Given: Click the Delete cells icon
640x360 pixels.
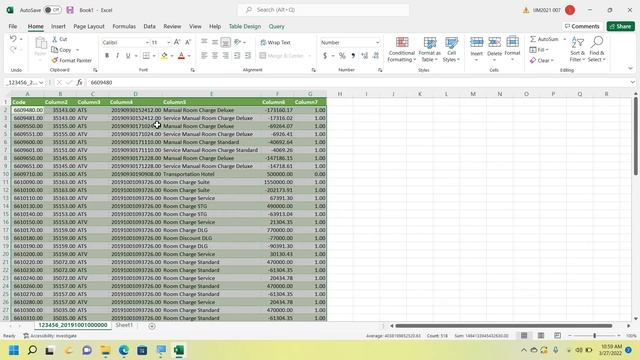Looking at the screenshot, I should point(494,42).
